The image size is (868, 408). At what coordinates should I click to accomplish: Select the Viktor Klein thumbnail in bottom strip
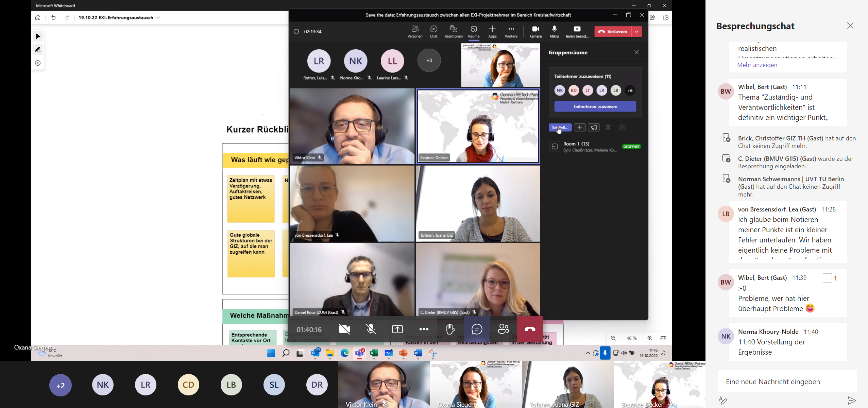click(384, 385)
